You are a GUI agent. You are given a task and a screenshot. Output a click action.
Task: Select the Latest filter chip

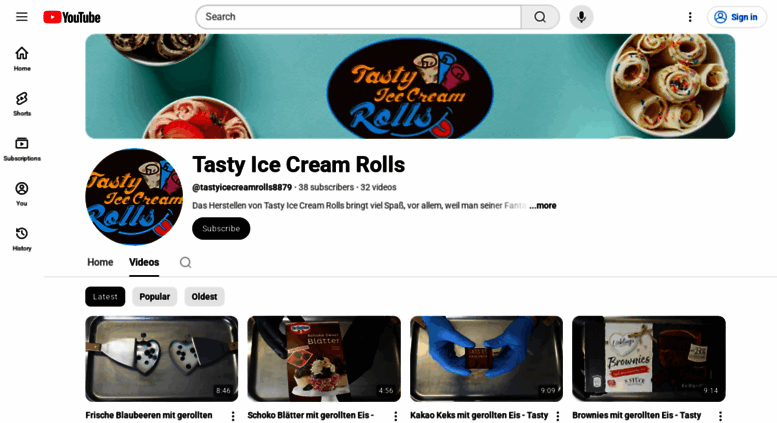click(105, 297)
